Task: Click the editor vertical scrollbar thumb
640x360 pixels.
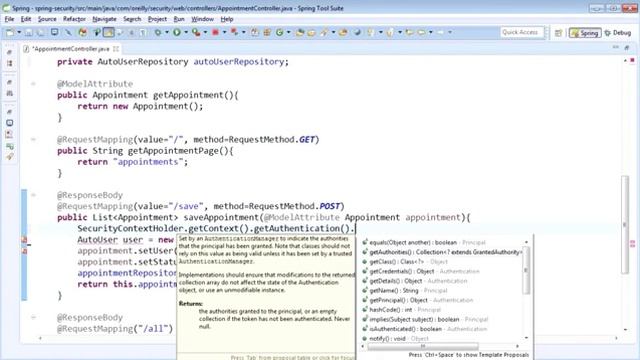Action: click(625, 224)
